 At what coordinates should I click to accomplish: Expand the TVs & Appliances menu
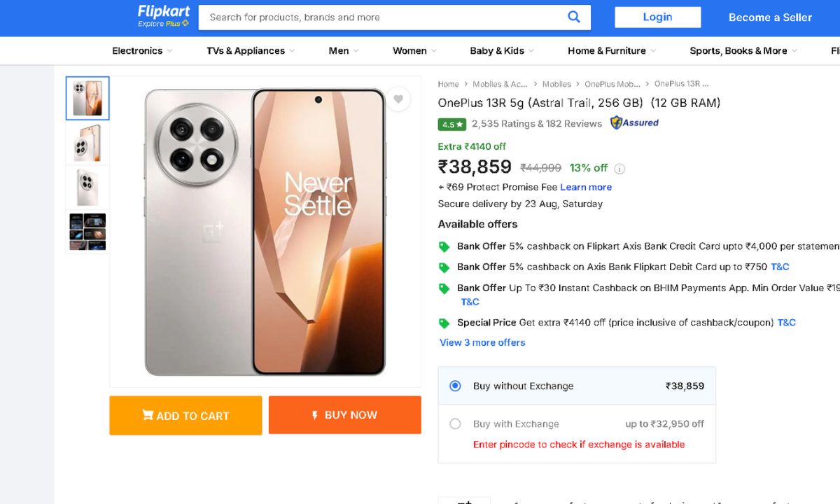click(x=251, y=50)
